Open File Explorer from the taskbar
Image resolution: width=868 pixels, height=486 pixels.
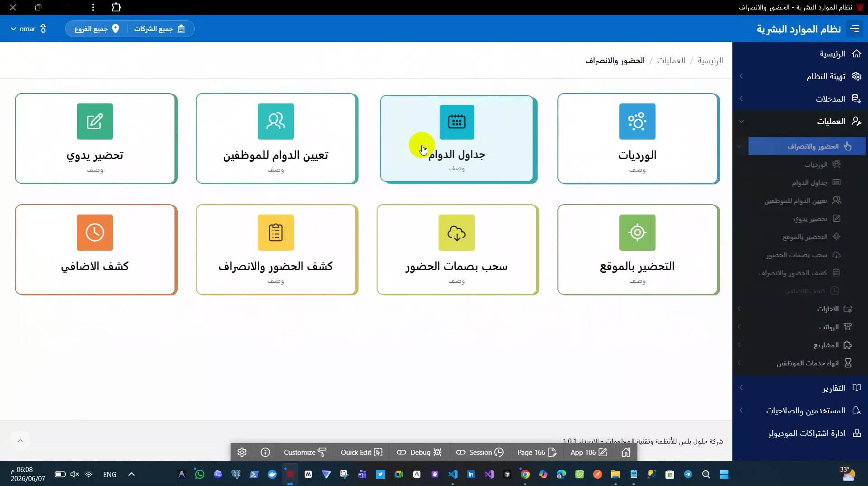[615, 474]
